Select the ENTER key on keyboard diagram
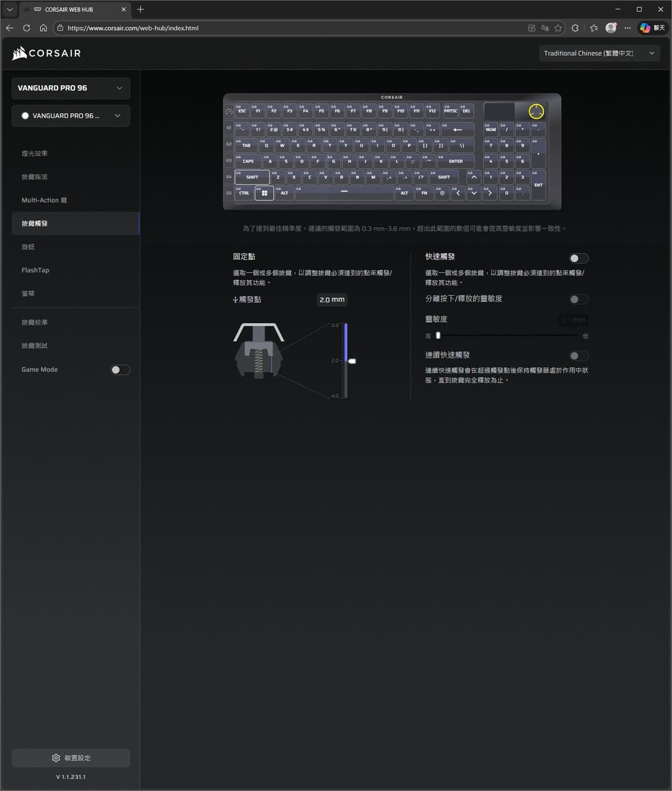The height and width of the screenshot is (791, 672). tap(456, 161)
